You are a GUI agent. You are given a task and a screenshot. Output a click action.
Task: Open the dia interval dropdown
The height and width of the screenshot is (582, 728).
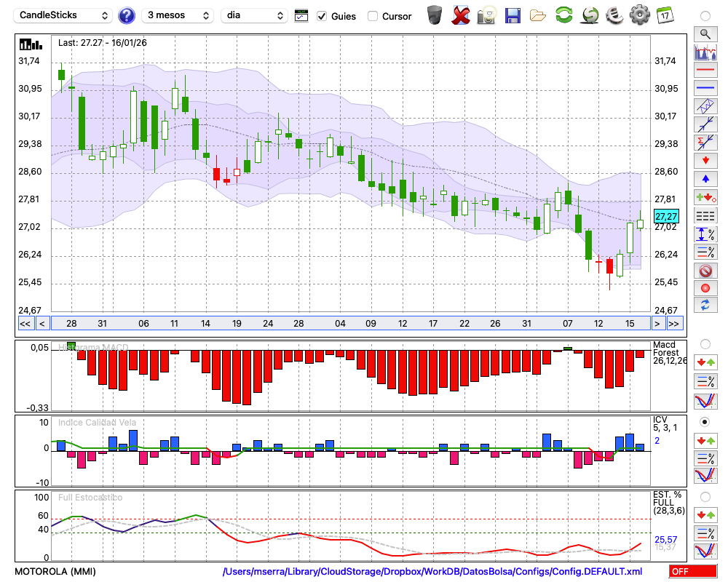[x=255, y=15]
